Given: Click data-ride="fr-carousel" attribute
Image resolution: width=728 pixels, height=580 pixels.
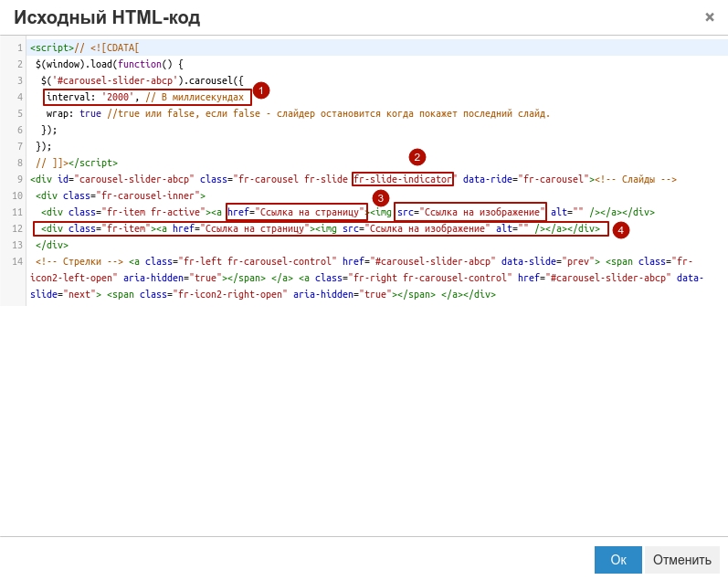Looking at the screenshot, I should 525,179.
